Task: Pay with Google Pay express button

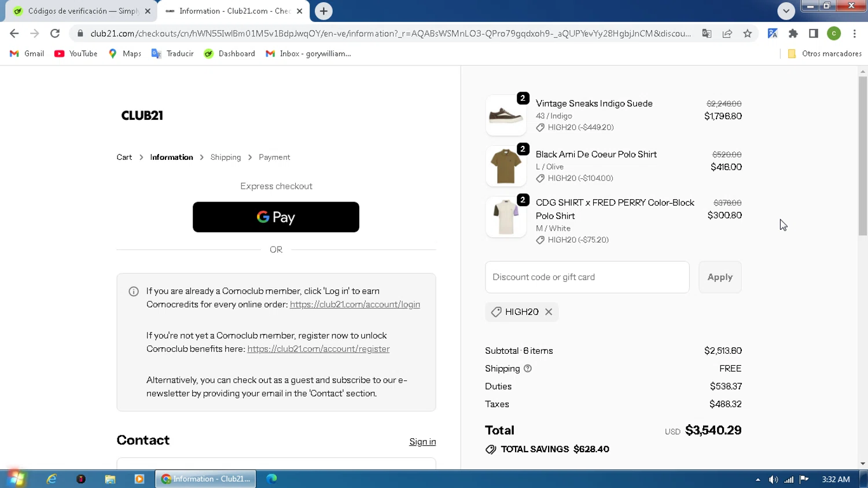Action: click(276, 217)
